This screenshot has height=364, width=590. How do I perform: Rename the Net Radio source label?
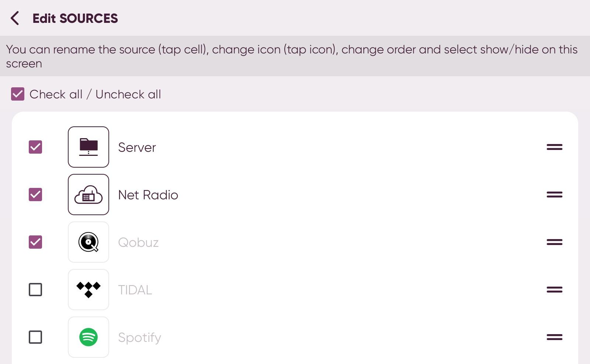148,195
